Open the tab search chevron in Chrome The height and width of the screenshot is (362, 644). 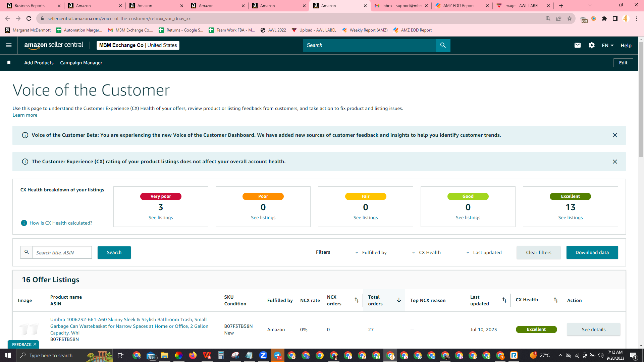(590, 5)
